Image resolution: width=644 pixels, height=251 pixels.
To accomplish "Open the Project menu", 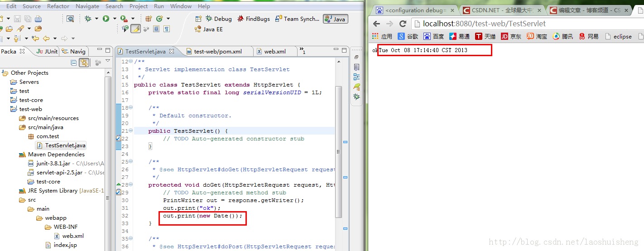I will point(139,6).
